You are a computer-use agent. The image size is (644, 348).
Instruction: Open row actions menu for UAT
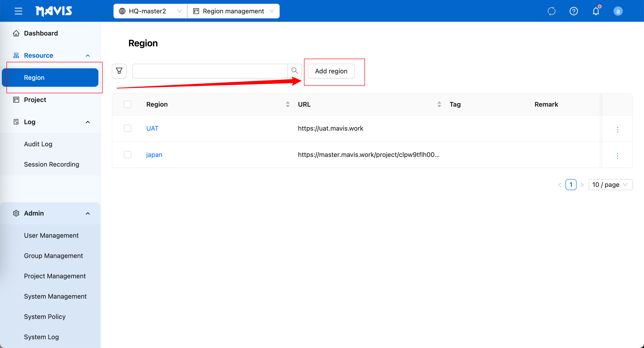[617, 129]
